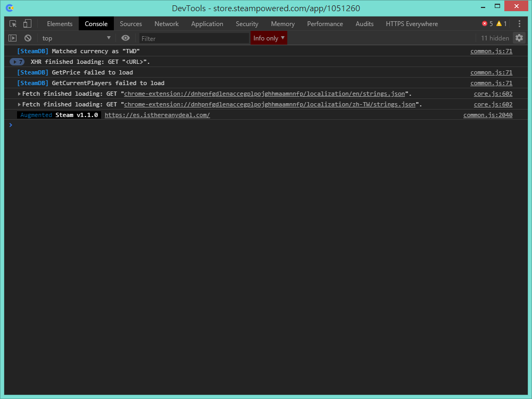The width and height of the screenshot is (532, 399).
Task: Select the Matched currency as "TWD" message
Action: coord(96,51)
